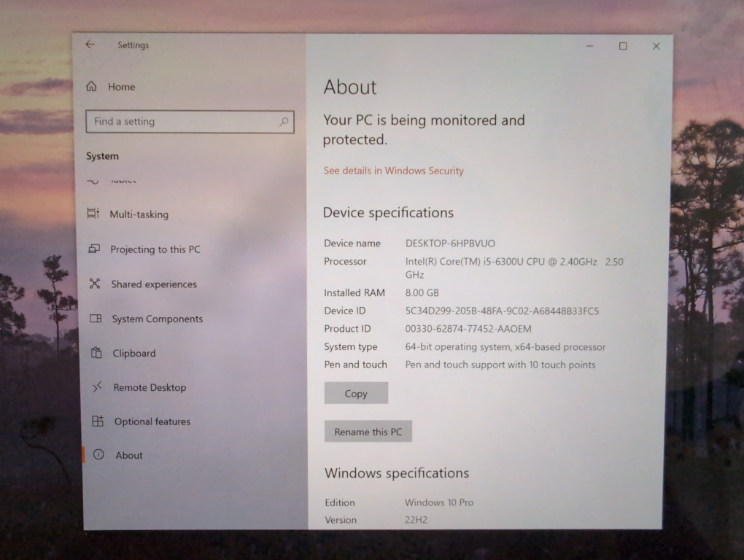The height and width of the screenshot is (560, 744).
Task: Copy the device specifications
Action: (357, 393)
